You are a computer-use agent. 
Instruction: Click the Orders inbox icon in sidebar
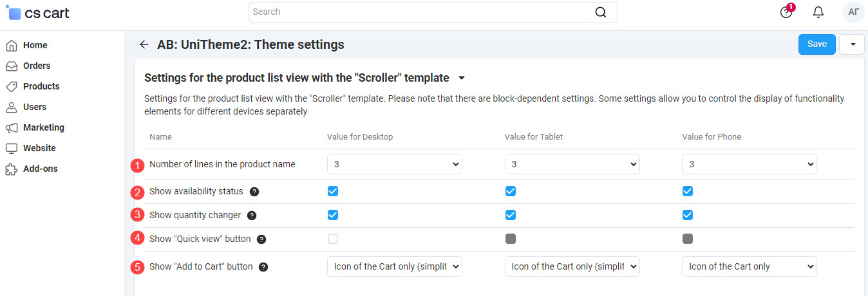pos(12,66)
